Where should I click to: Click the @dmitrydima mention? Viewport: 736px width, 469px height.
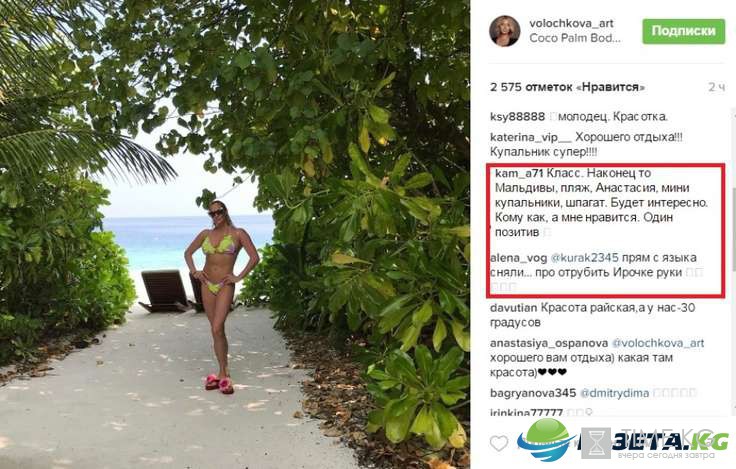click(x=614, y=393)
